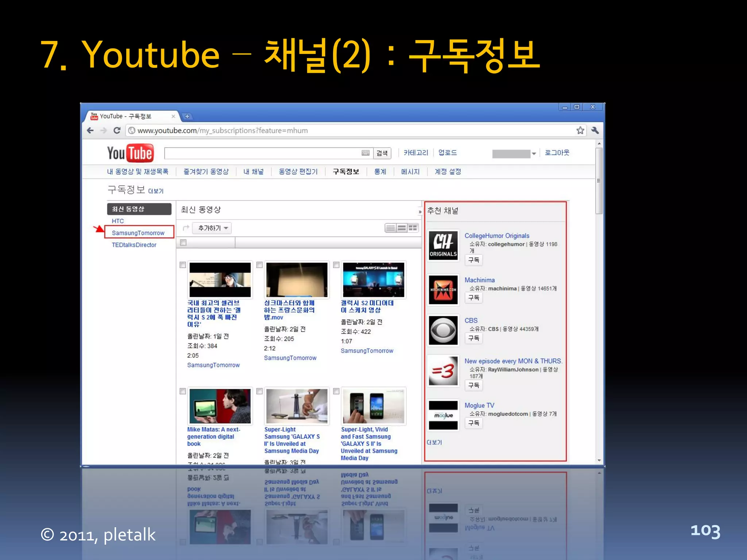The height and width of the screenshot is (560, 747).
Task: Click 더보기 next to the 구독정보 heading
Action: click(x=156, y=191)
